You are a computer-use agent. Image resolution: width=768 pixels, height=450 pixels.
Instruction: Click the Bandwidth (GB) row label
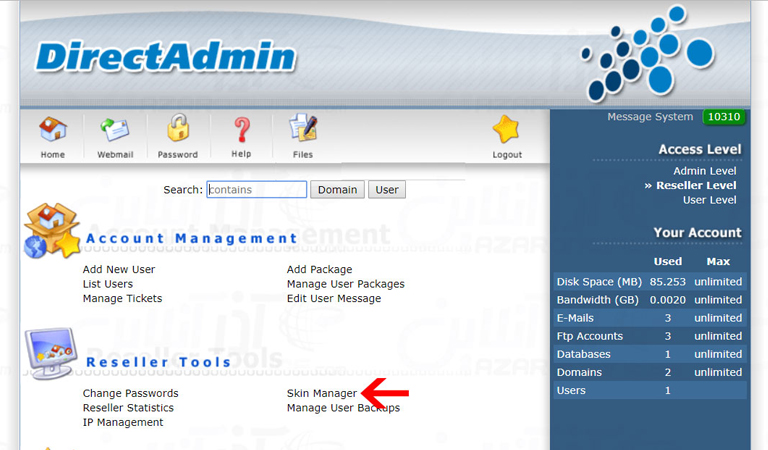598,300
